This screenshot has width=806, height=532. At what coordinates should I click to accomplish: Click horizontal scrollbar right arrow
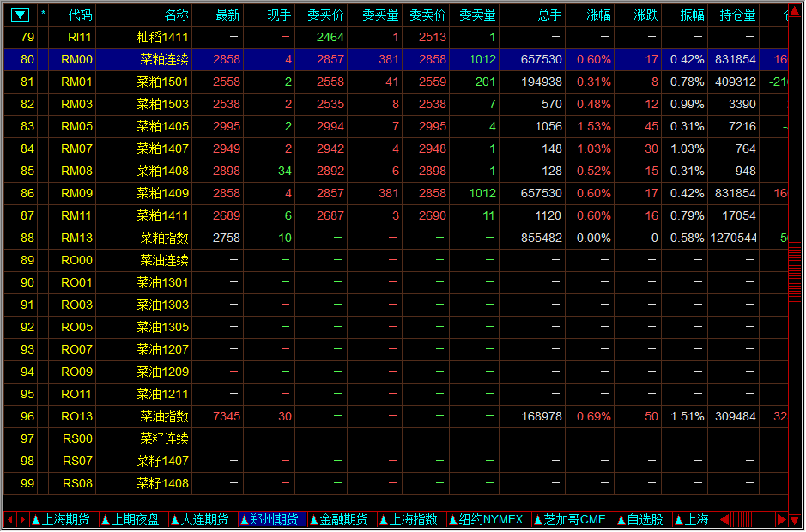tap(781, 520)
